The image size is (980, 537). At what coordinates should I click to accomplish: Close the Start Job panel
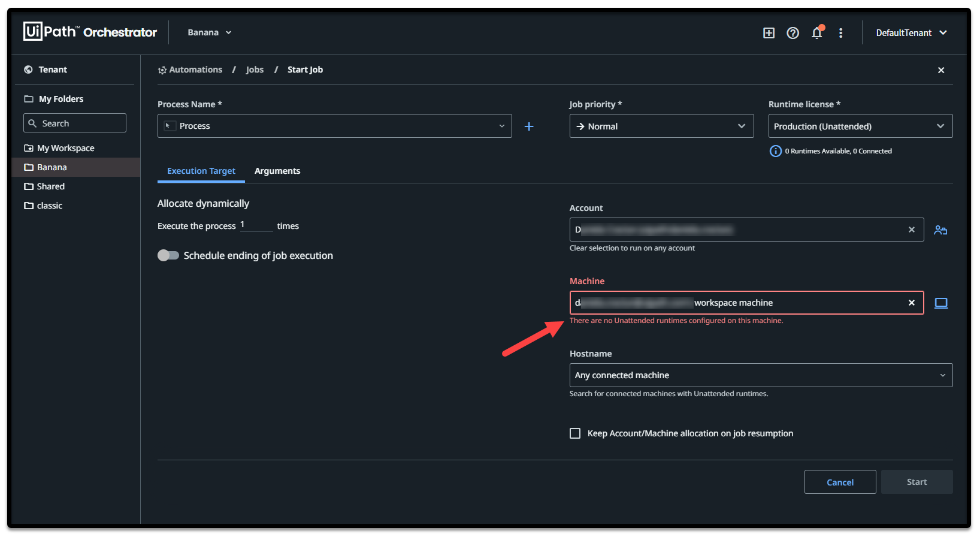click(941, 70)
